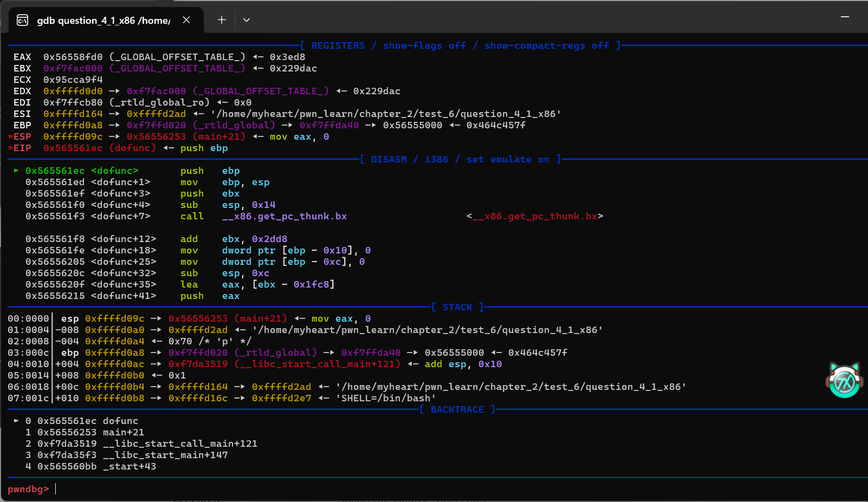Click stack row 06:0018 address 0xffffd0b4

pyautogui.click(x=115, y=387)
